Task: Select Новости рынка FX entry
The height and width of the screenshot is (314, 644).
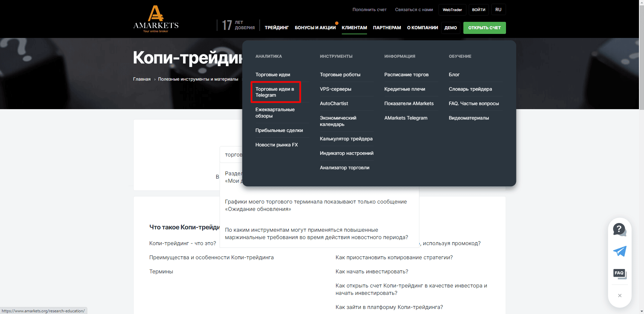Action: pyautogui.click(x=277, y=145)
